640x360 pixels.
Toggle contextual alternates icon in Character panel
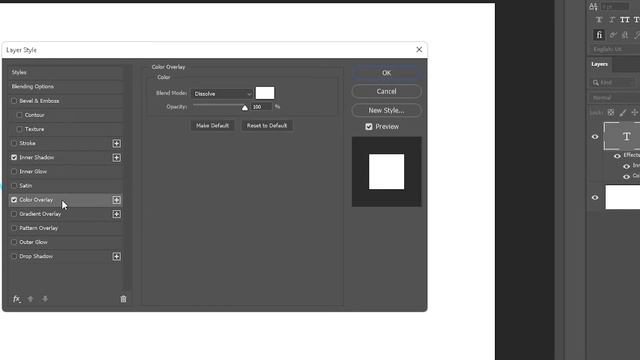[613, 35]
